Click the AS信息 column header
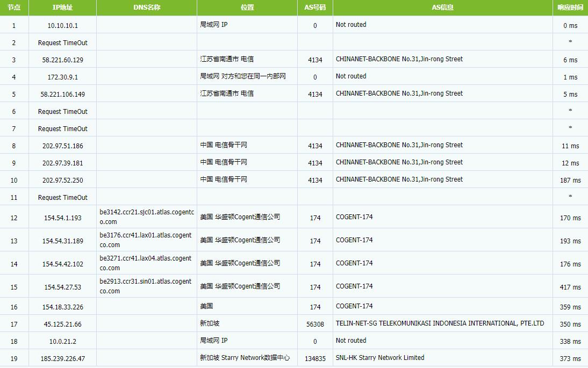Screen dimensions: 588x368 [442, 8]
